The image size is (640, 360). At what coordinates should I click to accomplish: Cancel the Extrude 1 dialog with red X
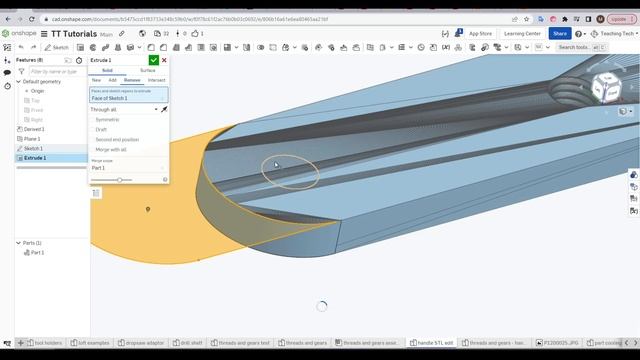[x=164, y=60]
